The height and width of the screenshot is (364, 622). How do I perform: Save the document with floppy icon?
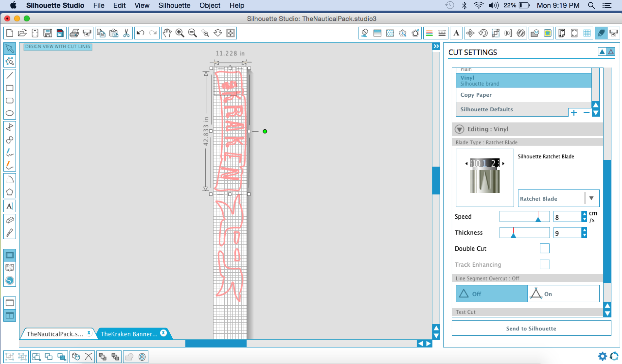coord(48,33)
